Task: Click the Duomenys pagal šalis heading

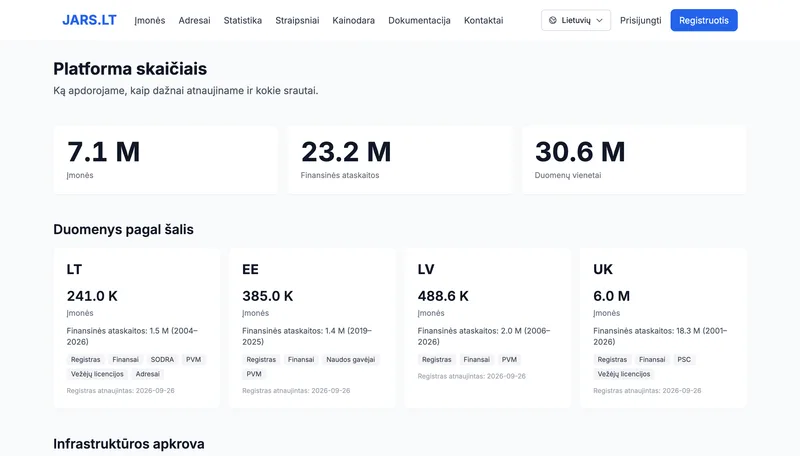Action: coord(123,230)
